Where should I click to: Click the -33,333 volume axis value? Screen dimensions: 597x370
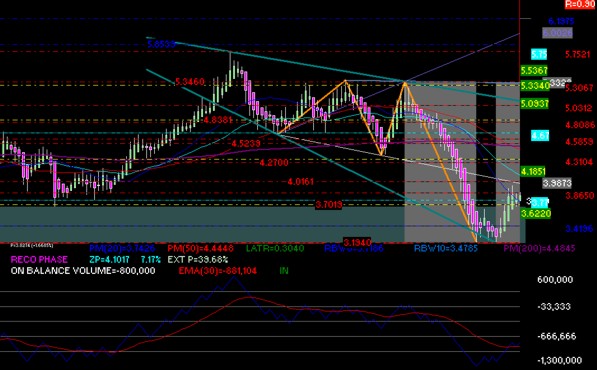pyautogui.click(x=554, y=306)
